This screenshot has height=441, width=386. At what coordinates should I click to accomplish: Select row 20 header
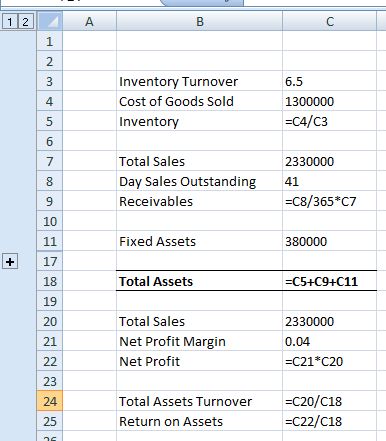(x=50, y=321)
